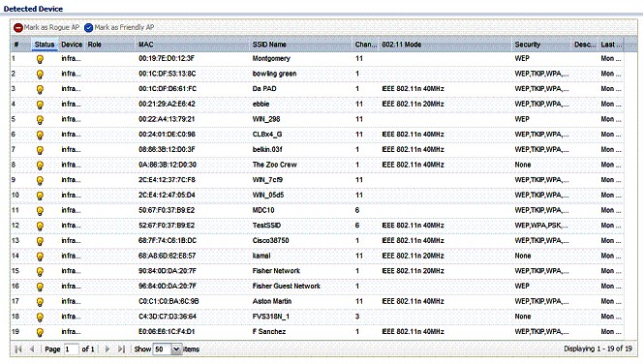
Task: Click SSID name WIN_298
Action: point(266,119)
